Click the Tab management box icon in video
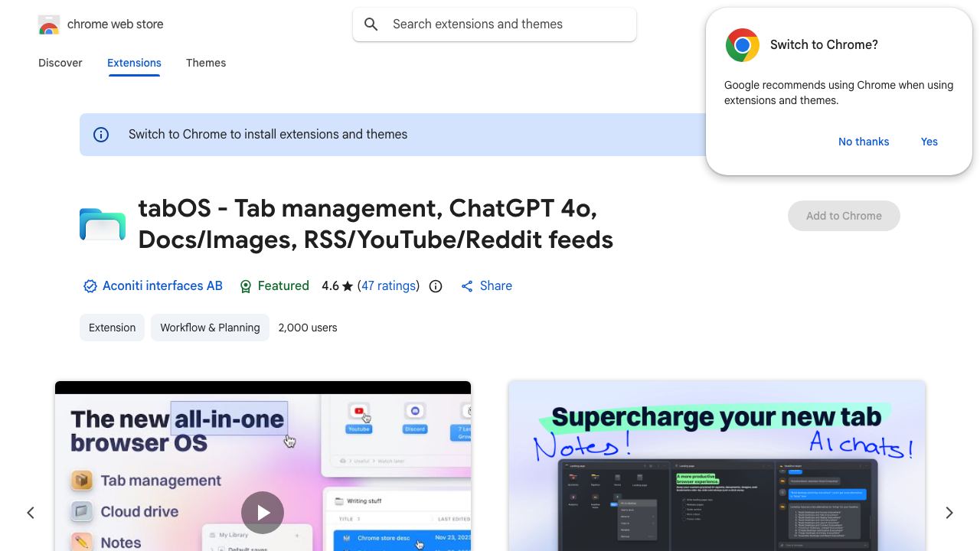Viewport: 980px width, 551px height. 82,481
